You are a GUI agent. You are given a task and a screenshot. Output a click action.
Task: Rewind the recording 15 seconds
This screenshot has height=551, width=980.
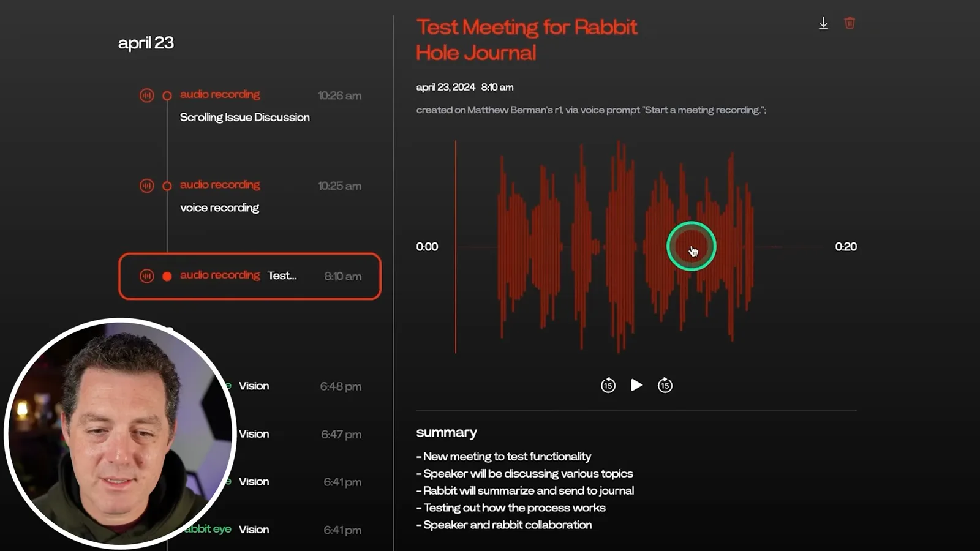tap(608, 385)
